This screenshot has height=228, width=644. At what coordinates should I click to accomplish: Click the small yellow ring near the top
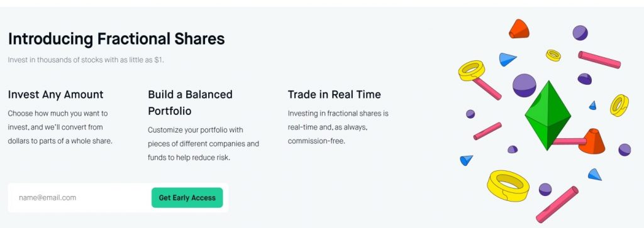pos(553,55)
